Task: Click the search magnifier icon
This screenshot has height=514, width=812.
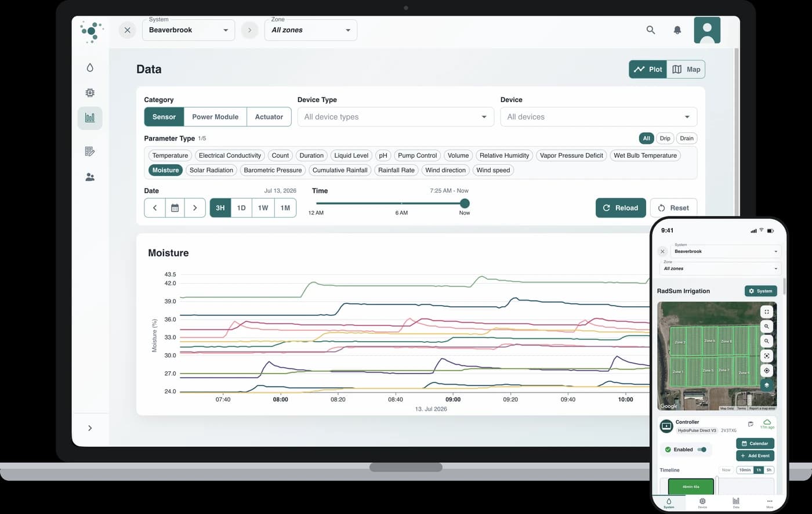Action: [651, 30]
